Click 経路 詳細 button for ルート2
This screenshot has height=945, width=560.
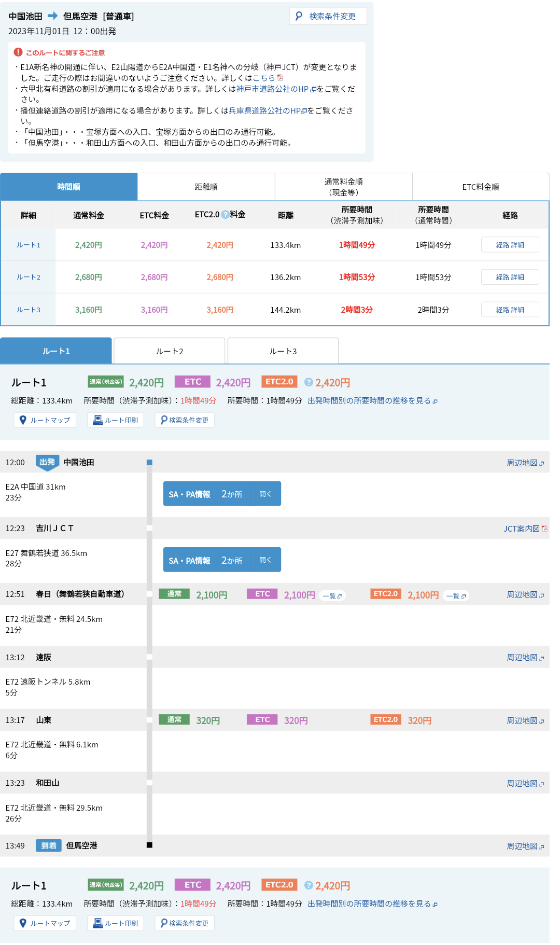(510, 277)
